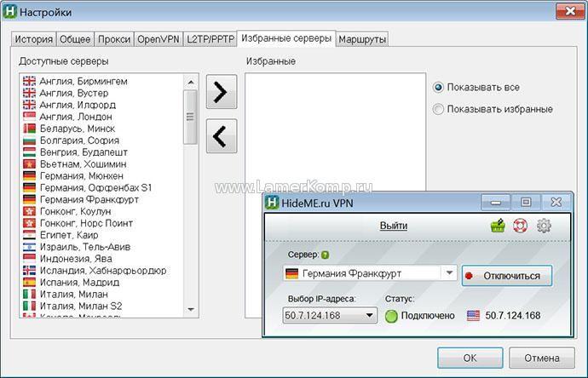Screen dimensions: 588x378
Task: Switch to the Прокси tab
Action: [x=114, y=39]
